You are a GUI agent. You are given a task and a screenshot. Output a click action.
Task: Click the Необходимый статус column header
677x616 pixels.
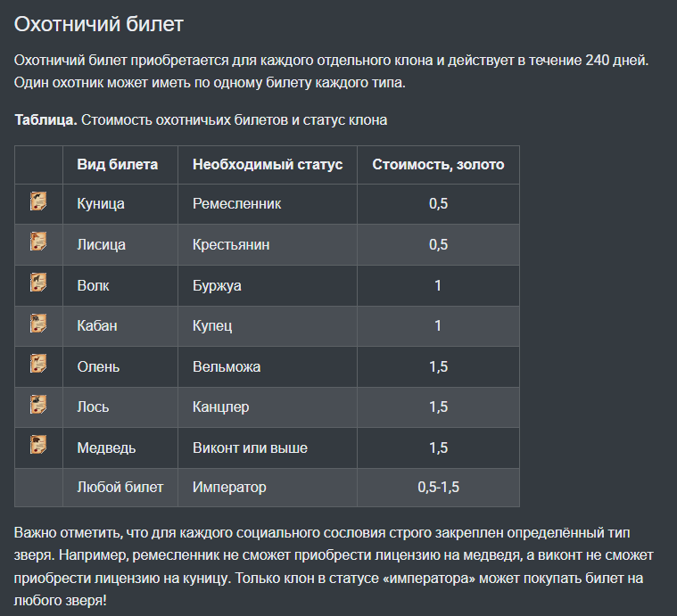[268, 164]
